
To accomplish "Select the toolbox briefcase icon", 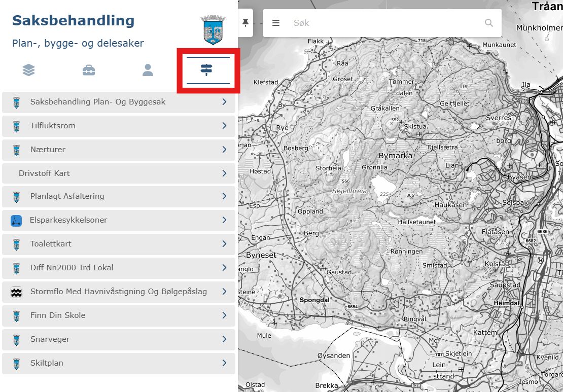I will point(89,70).
